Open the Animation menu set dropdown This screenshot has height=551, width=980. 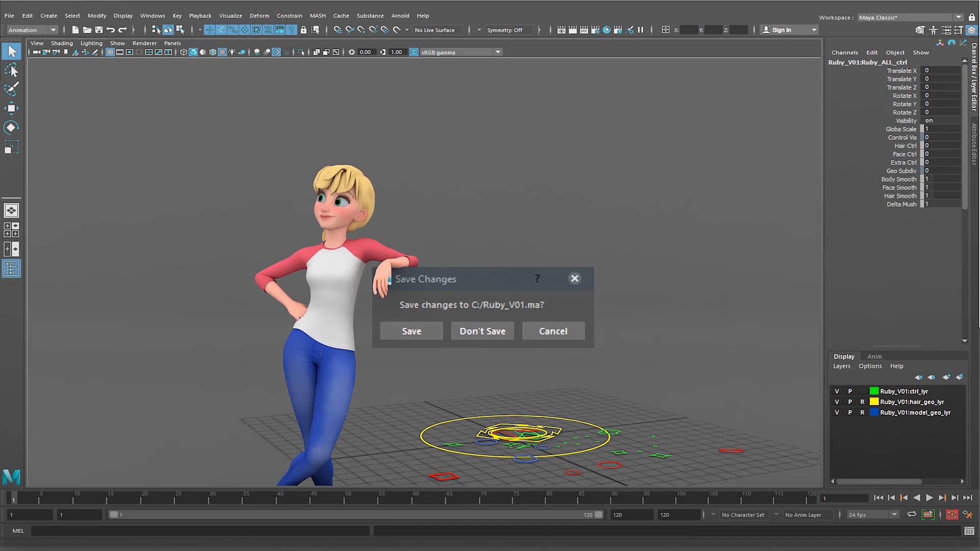[53, 30]
